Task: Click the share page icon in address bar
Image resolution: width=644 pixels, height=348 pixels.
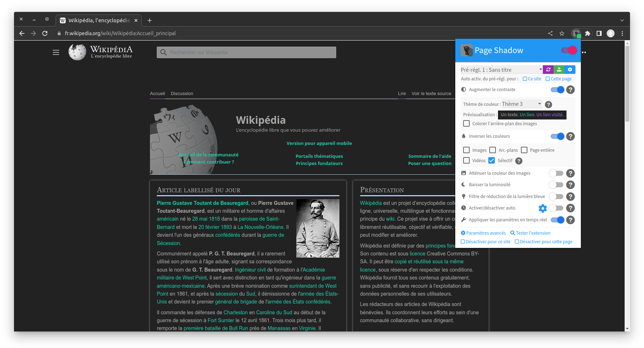Action: coord(550,33)
